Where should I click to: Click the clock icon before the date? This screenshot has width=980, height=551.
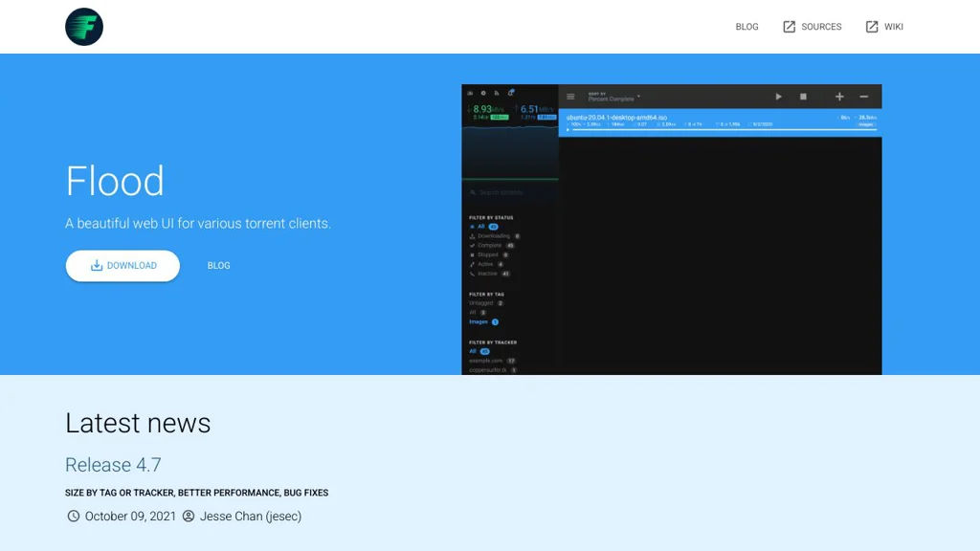tap(73, 516)
